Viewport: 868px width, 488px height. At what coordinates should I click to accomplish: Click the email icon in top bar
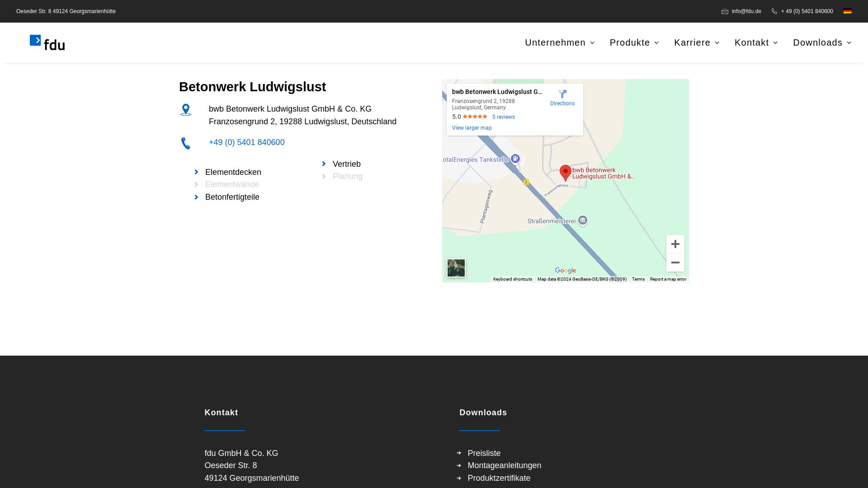(725, 11)
